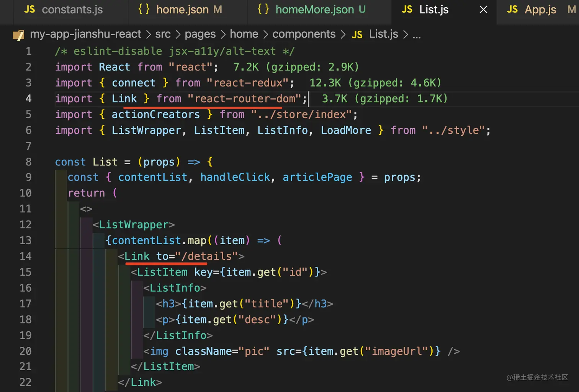The height and width of the screenshot is (392, 579).
Task: Click the "title" string in the h3
Action: click(267, 304)
